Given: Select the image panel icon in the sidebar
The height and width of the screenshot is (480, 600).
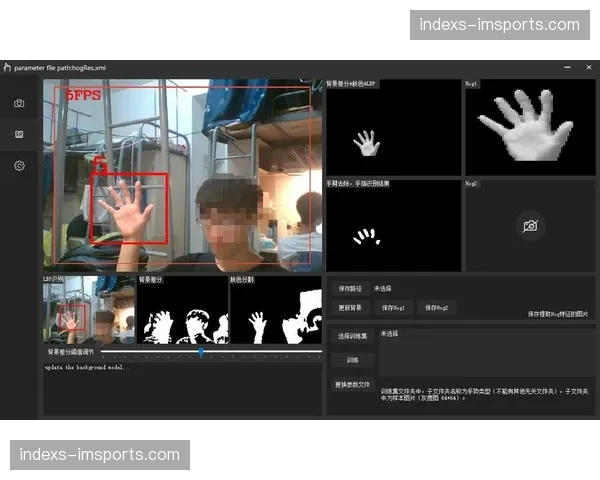Looking at the screenshot, I should coord(19,134).
